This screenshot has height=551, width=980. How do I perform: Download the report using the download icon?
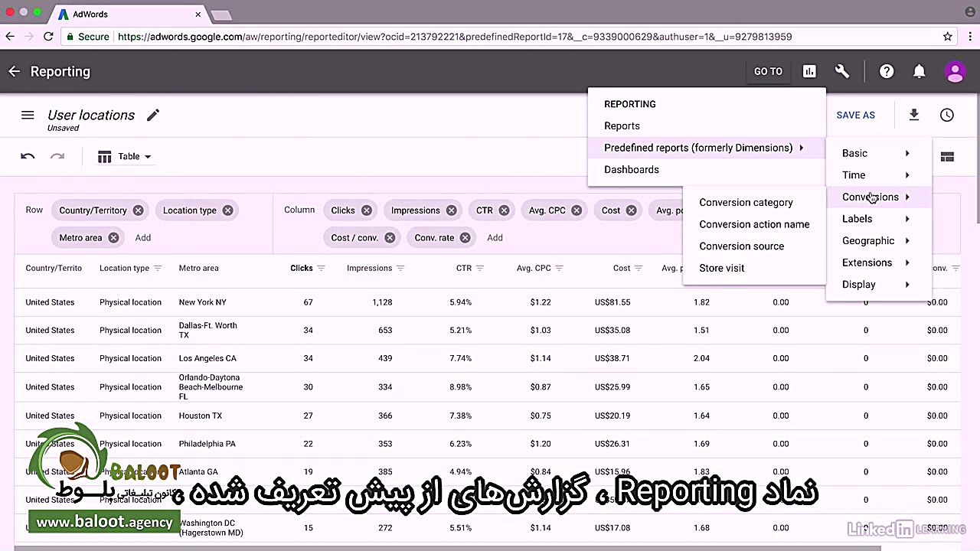coord(914,115)
